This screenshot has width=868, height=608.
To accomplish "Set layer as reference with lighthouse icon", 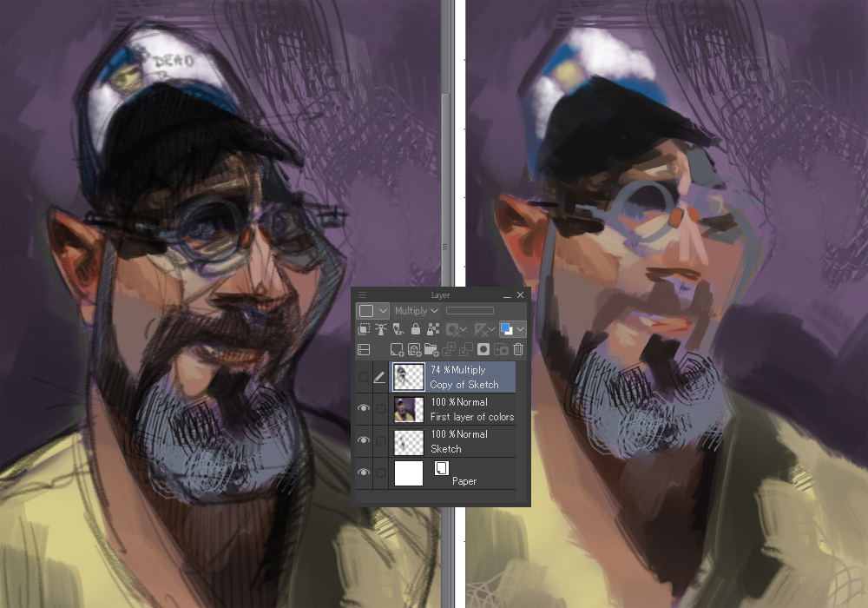I will click(380, 329).
